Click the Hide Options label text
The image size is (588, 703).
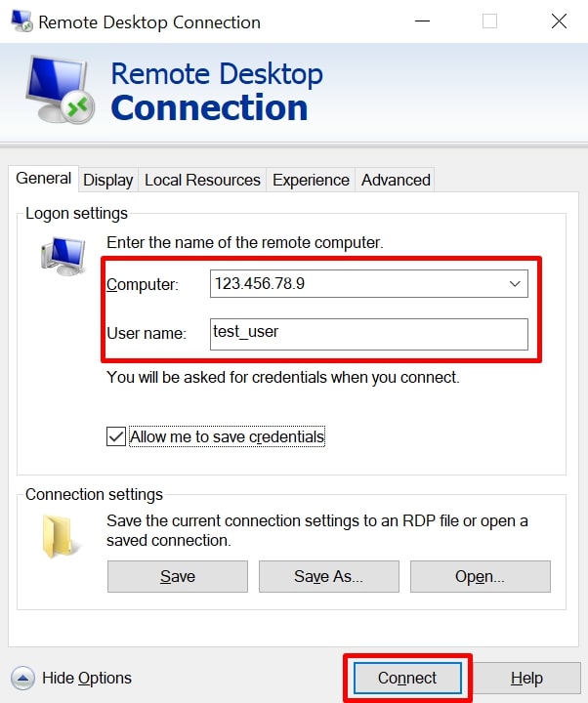87,678
